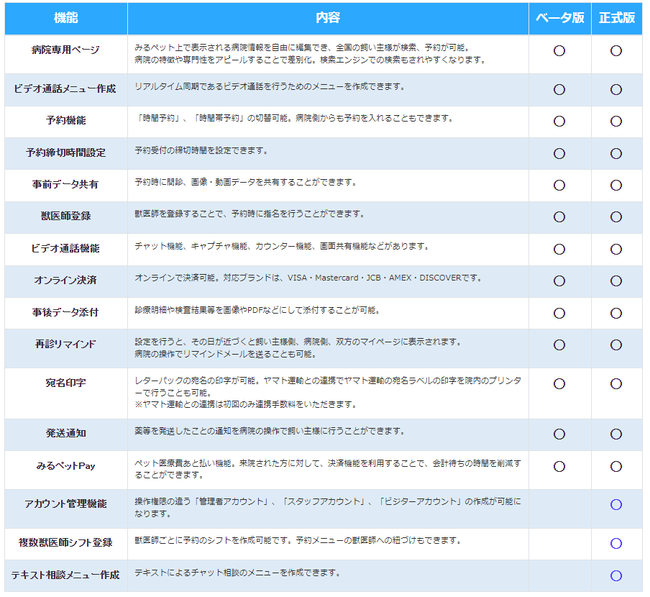Click the blue circle for テキスト相談メニュー作成
Image resolution: width=650 pixels, height=597 pixels.
[616, 575]
